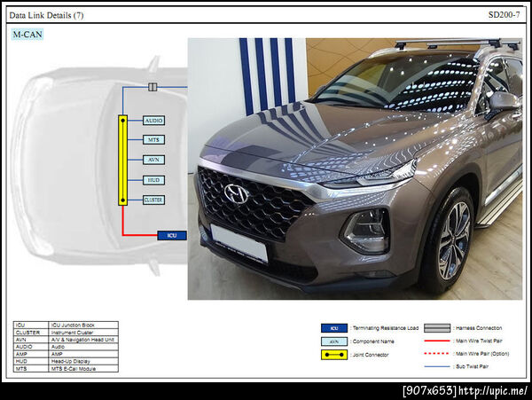Click the yellow joint connector swatch in the legend
532x400 pixels.
pyautogui.click(x=334, y=355)
